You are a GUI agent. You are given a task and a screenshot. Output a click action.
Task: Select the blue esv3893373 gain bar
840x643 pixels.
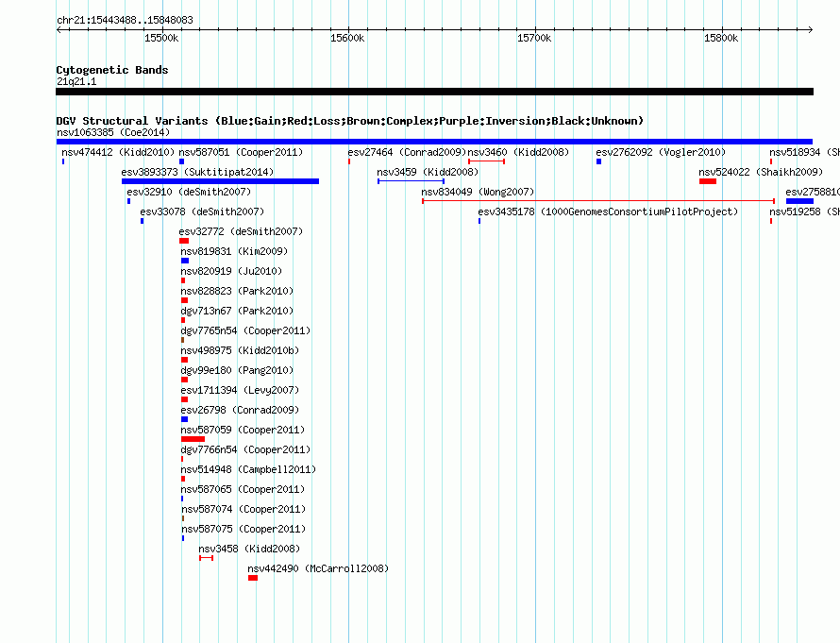click(220, 181)
